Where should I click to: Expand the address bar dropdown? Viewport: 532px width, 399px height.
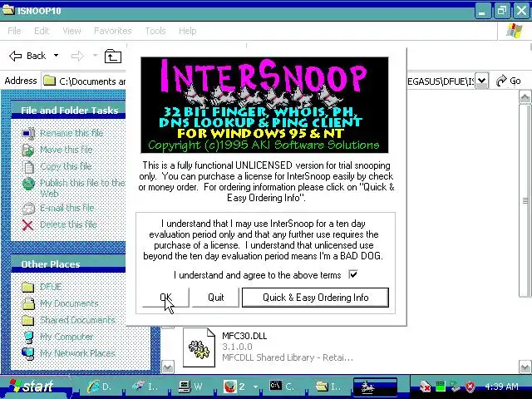pyautogui.click(x=481, y=81)
